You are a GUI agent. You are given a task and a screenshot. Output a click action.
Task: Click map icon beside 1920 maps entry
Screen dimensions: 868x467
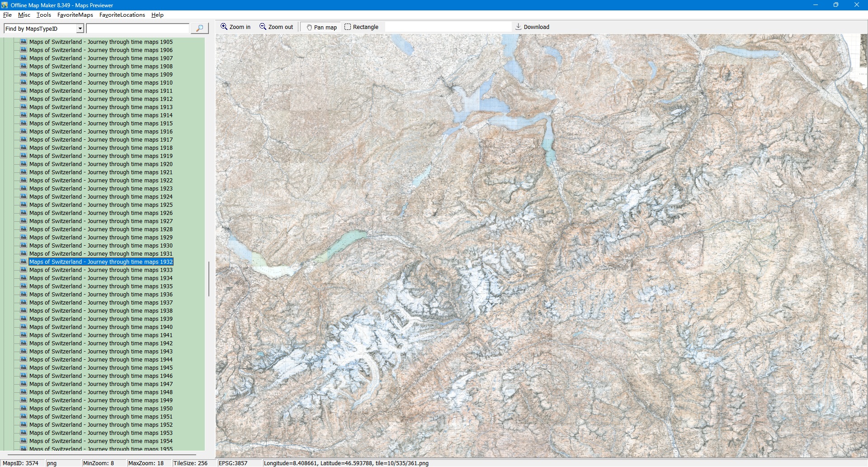(24, 164)
